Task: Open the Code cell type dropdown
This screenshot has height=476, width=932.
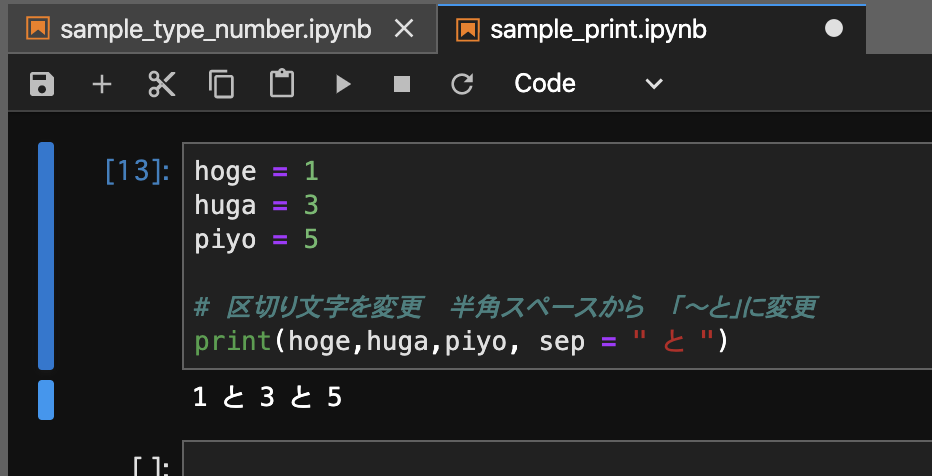Action: (588, 84)
